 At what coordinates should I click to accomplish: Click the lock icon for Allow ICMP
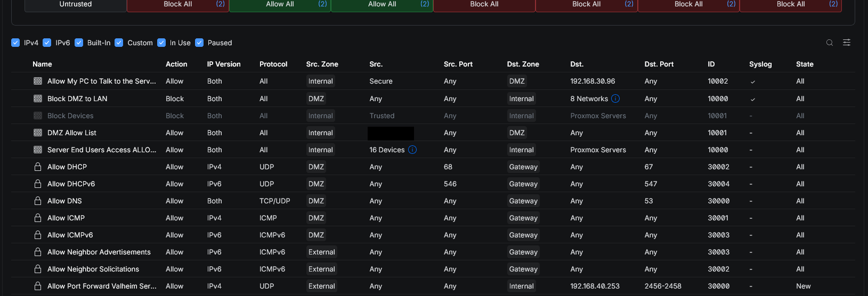[38, 218]
